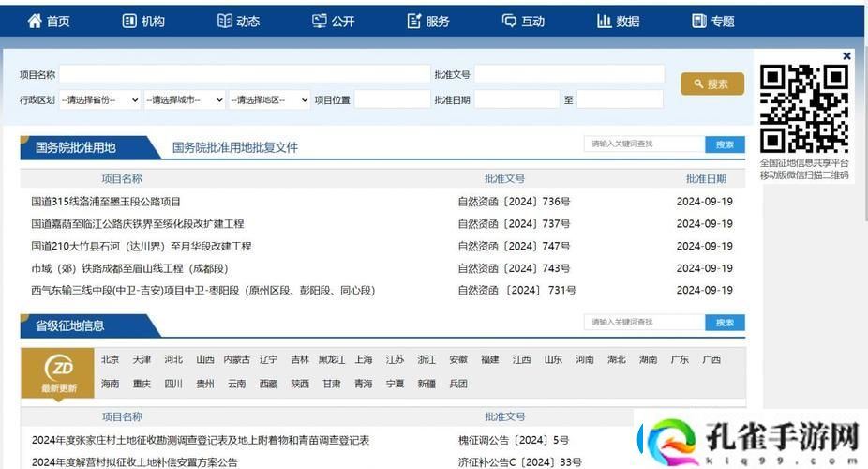Click 槐征调公告〔2024〕5号 cell

(x=513, y=440)
